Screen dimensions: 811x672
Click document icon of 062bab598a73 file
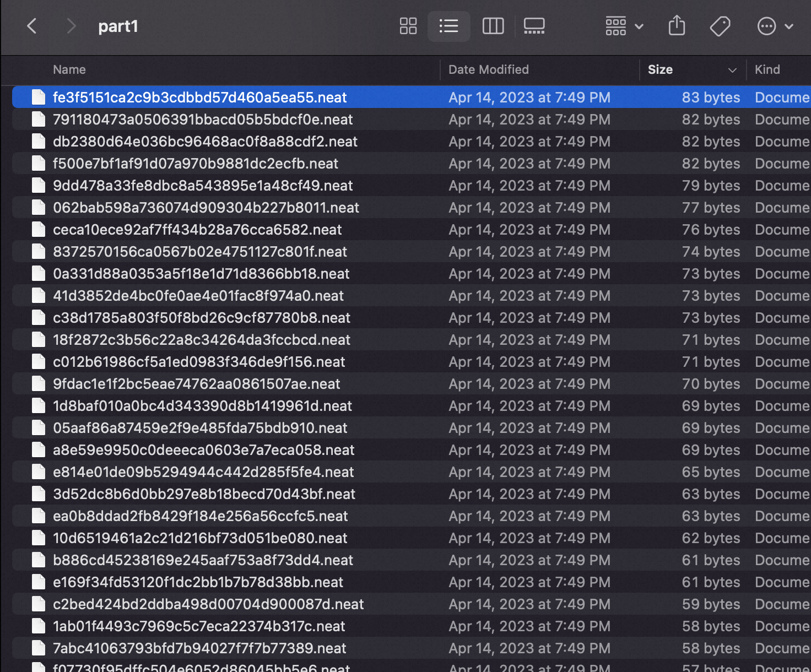39,207
